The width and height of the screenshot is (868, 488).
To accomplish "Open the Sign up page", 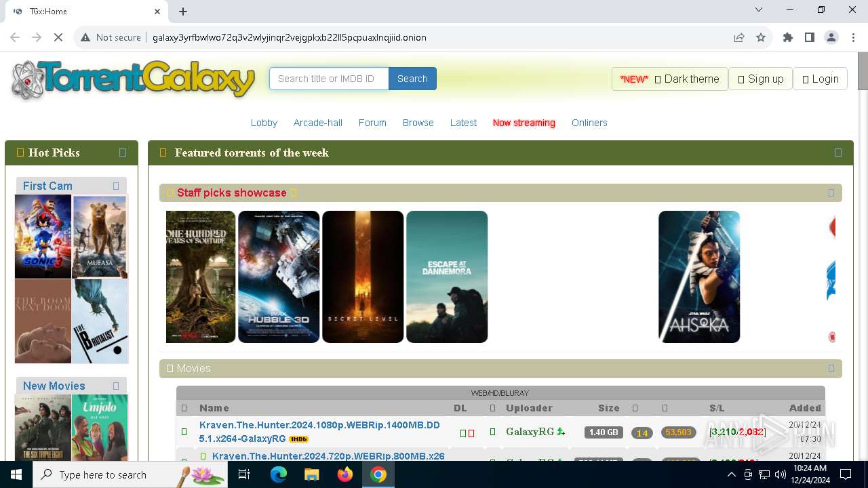I will coord(760,79).
